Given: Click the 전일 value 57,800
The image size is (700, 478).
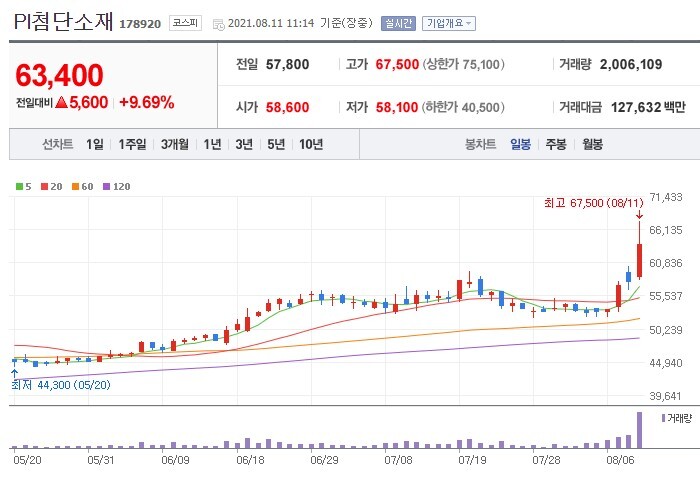Looking at the screenshot, I should tap(288, 64).
